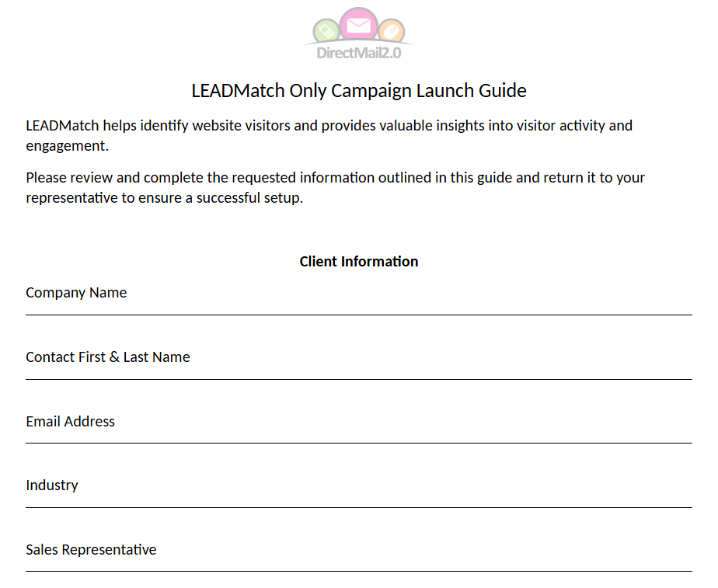The height and width of the screenshot is (588, 718).
Task: Click the Company Name label
Action: (76, 293)
